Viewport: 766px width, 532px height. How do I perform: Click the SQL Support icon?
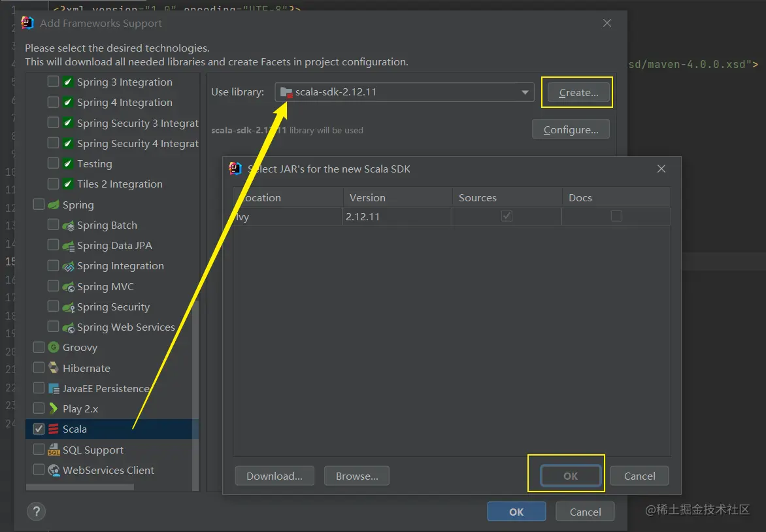[x=54, y=450]
